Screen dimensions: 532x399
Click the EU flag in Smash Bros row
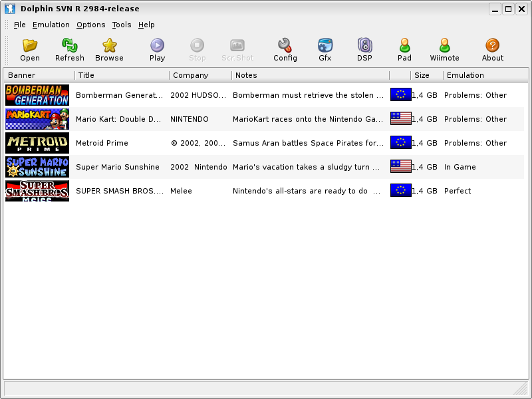[401, 190]
